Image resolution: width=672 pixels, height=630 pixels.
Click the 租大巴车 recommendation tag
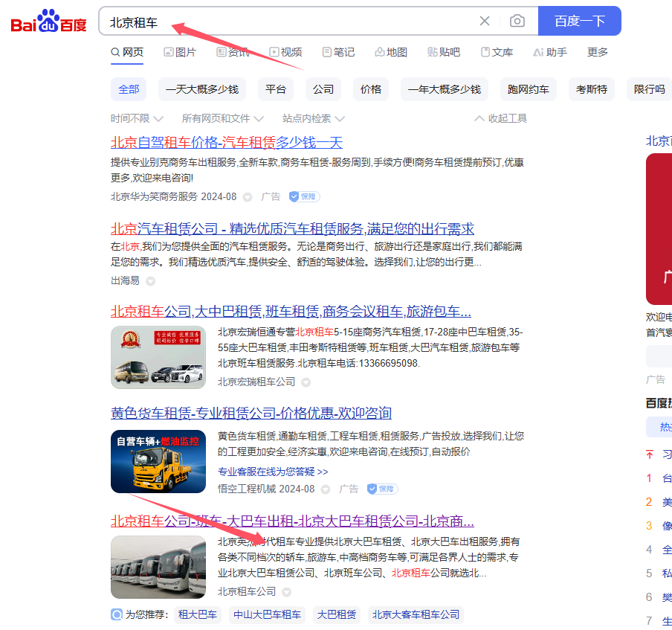pos(198,615)
